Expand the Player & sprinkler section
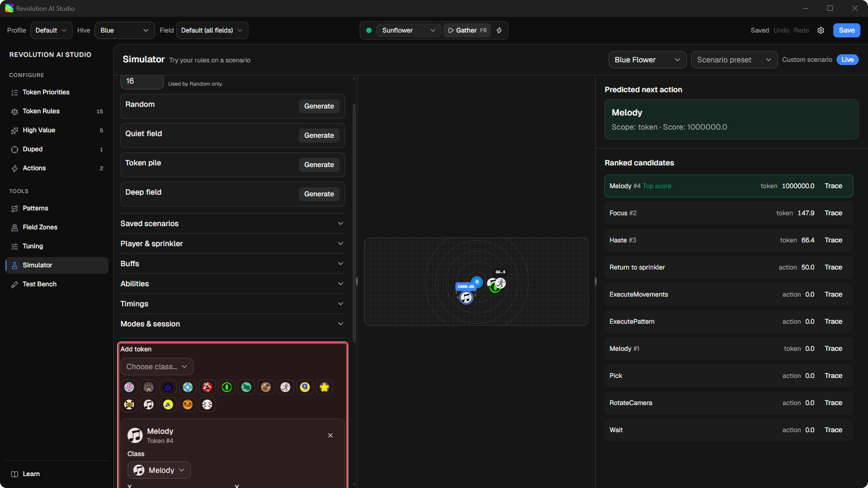 pyautogui.click(x=232, y=243)
